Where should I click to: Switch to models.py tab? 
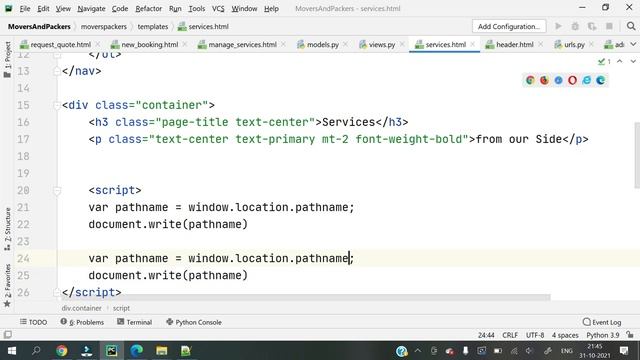click(x=322, y=44)
